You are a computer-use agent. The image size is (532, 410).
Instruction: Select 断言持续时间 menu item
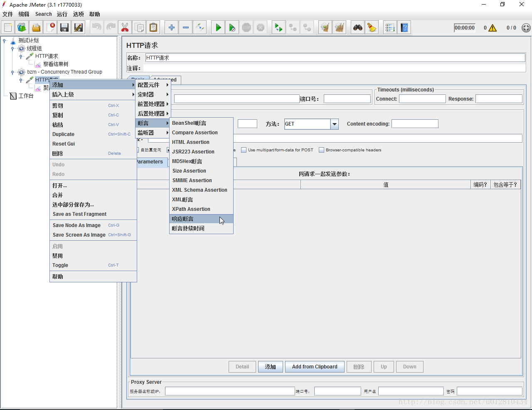[201, 228]
